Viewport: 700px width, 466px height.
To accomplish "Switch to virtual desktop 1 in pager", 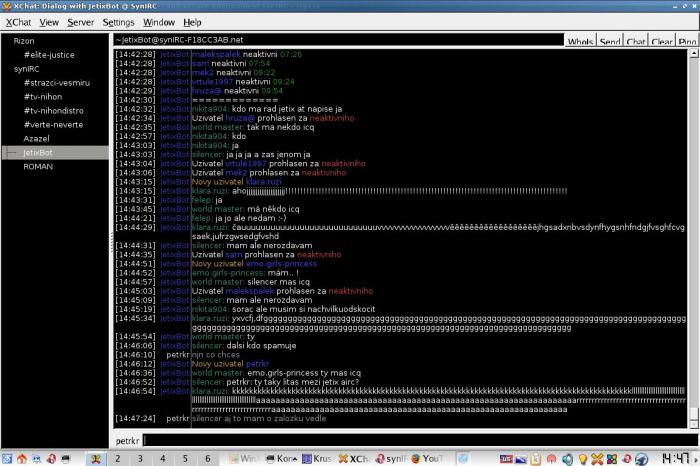I will pos(96,458).
